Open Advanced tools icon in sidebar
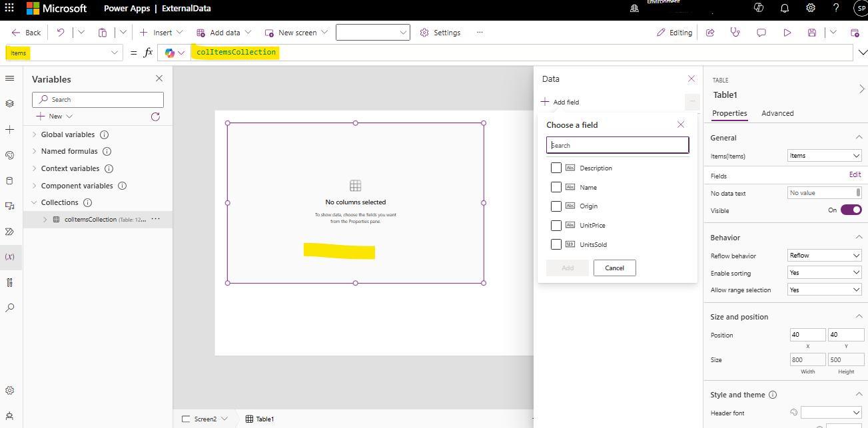Screen dimensions: 868x428 (9, 282)
